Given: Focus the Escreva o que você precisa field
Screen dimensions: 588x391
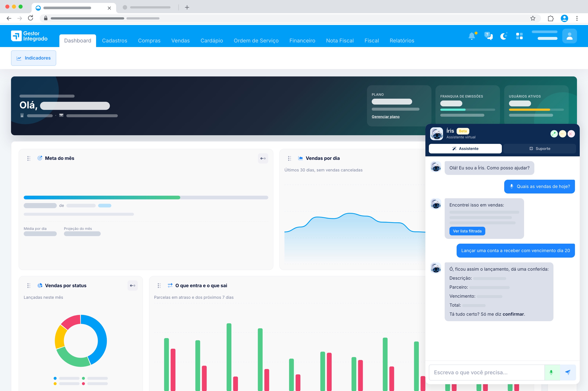Looking at the screenshot, I should tap(487, 373).
